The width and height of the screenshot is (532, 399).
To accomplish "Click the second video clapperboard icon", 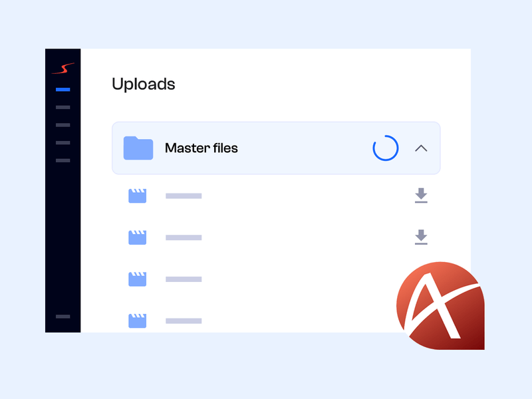I will pyautogui.click(x=137, y=237).
